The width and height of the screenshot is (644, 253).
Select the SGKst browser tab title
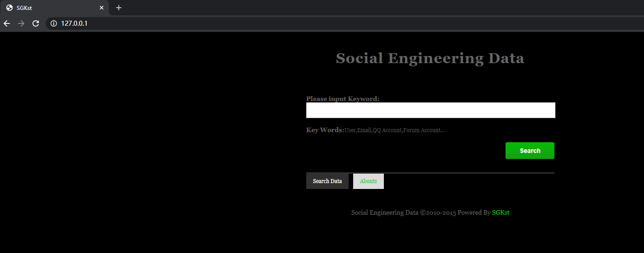click(24, 8)
